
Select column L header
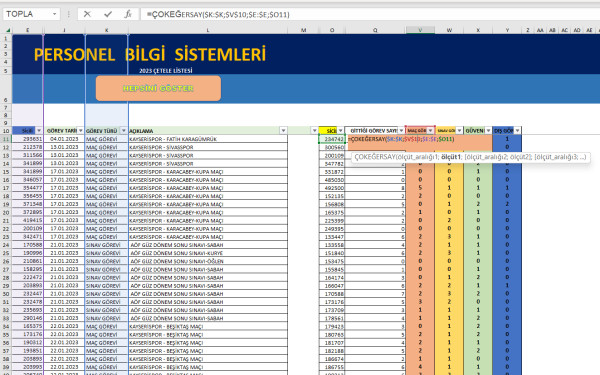click(x=208, y=30)
